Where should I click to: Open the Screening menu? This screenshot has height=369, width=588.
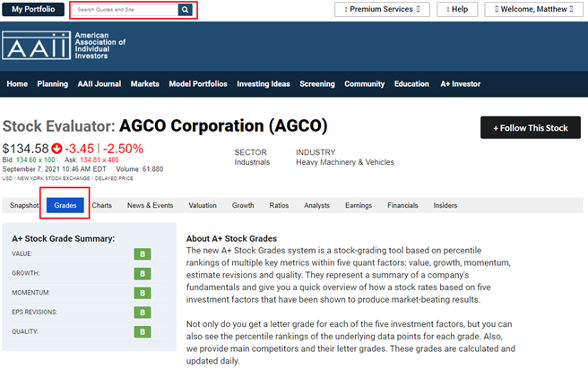[317, 84]
